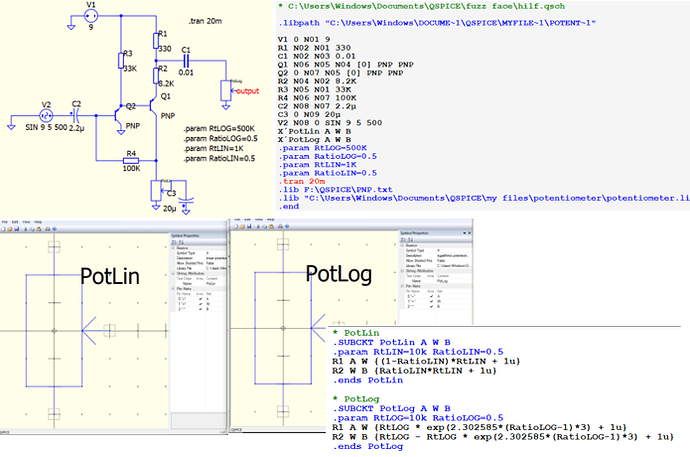Click .SUBCKT PotLin A W B line
The width and height of the screenshot is (690, 457).
(x=391, y=342)
